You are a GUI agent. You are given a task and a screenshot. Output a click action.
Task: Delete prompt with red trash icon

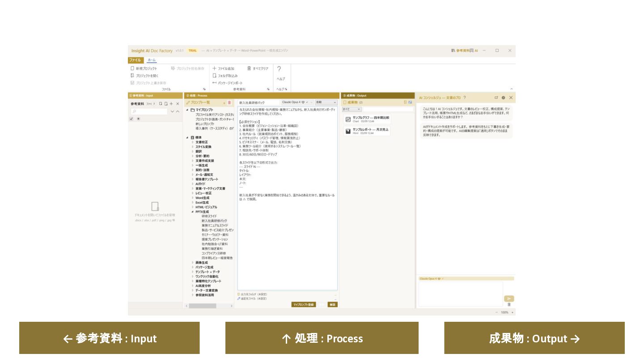(229, 102)
